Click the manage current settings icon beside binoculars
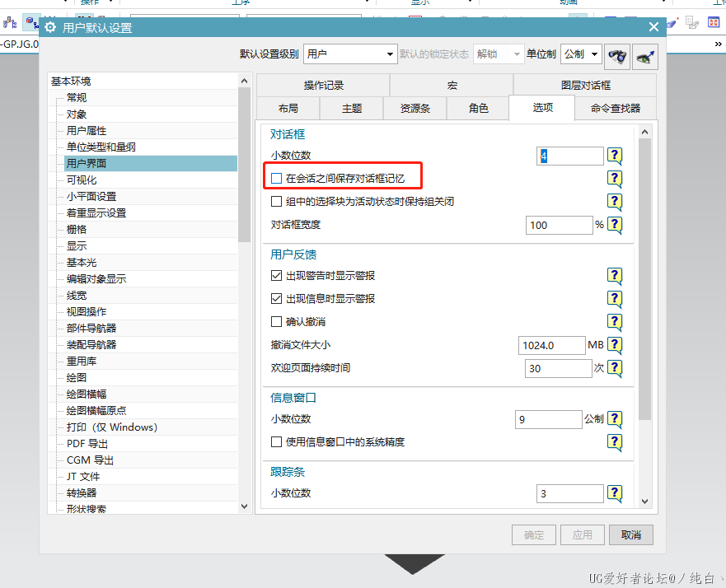This screenshot has width=726, height=588. [645, 57]
